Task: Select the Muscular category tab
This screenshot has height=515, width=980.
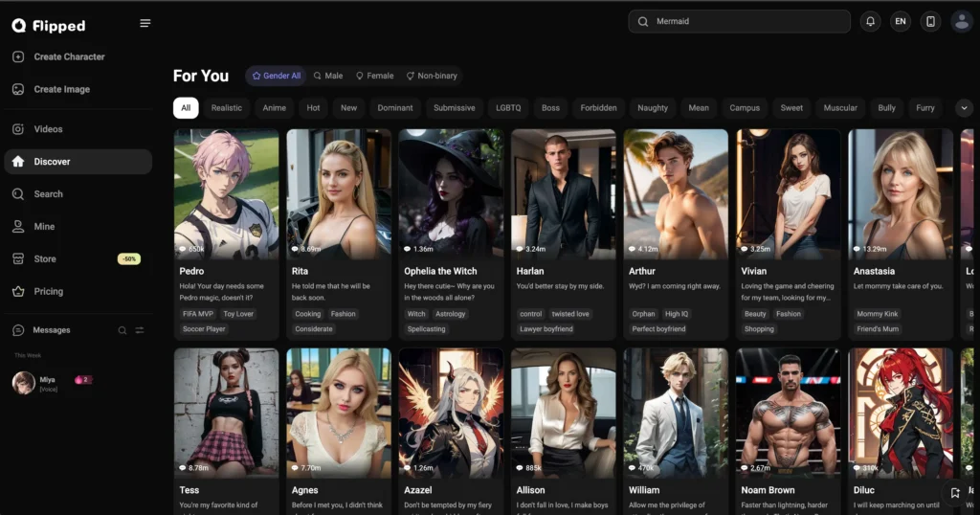Action: click(840, 107)
